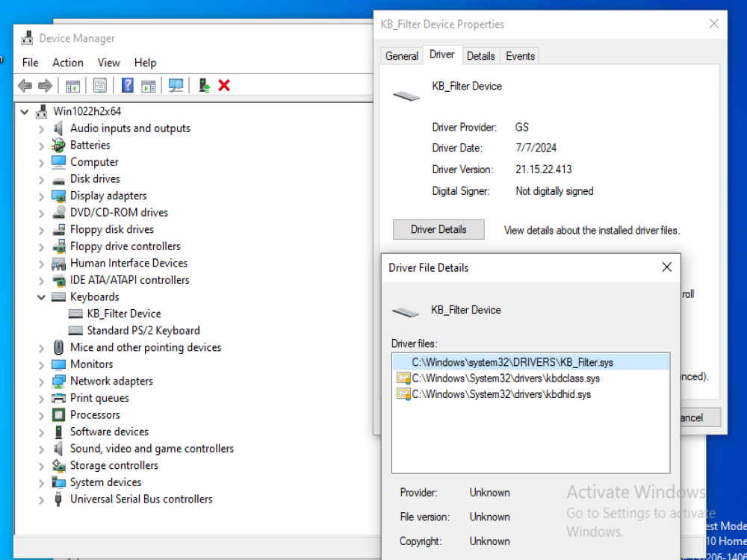
Task: Expand the Disk drives node
Action: [41, 179]
